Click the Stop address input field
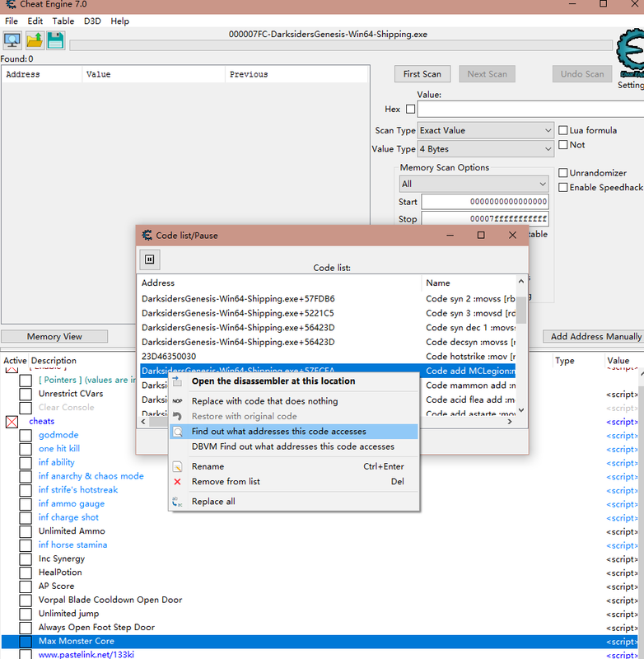This screenshot has height=659, width=644. pyautogui.click(x=485, y=219)
